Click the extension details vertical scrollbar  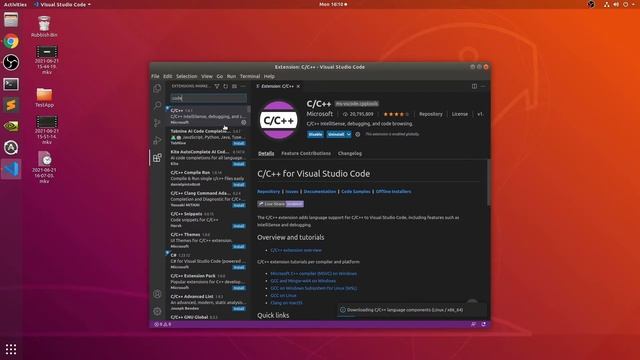(488, 182)
